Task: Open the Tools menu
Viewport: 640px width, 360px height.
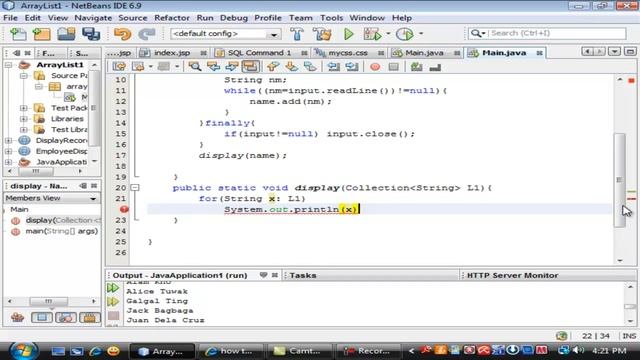Action: pos(331,18)
